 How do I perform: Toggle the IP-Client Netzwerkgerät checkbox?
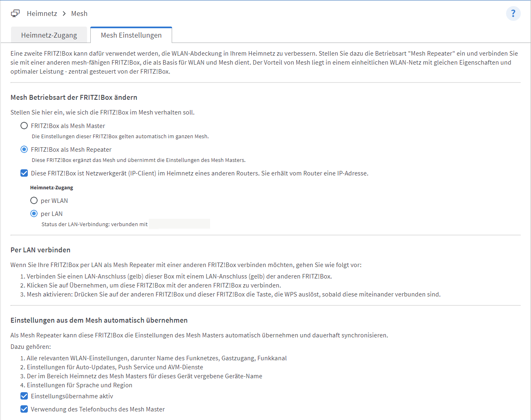click(24, 173)
